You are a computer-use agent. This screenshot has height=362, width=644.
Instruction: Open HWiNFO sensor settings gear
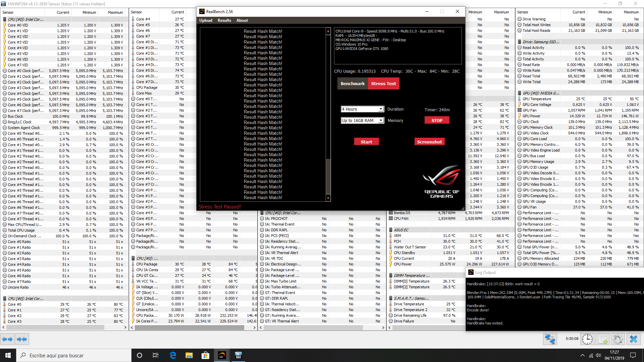pyautogui.click(x=618, y=339)
